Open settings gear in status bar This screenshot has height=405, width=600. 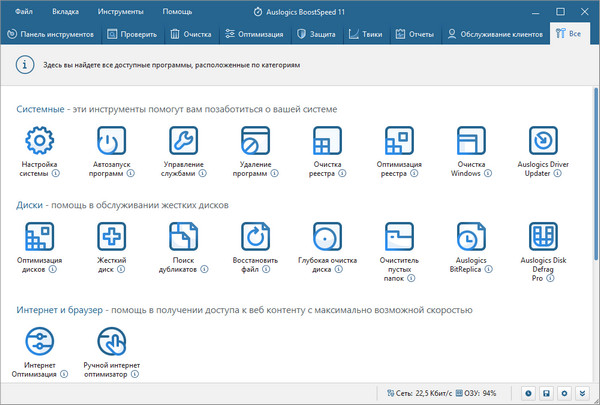(x=565, y=393)
